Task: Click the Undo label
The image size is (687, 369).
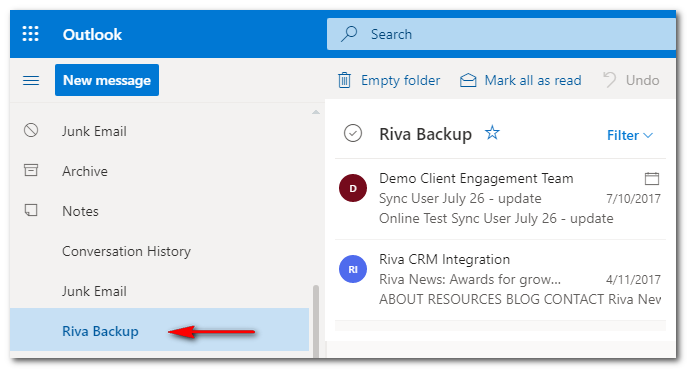Action: click(x=642, y=80)
